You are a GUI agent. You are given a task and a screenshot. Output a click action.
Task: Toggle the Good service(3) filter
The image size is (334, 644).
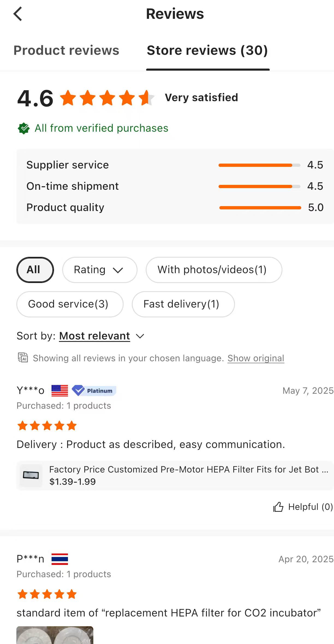pos(69,304)
